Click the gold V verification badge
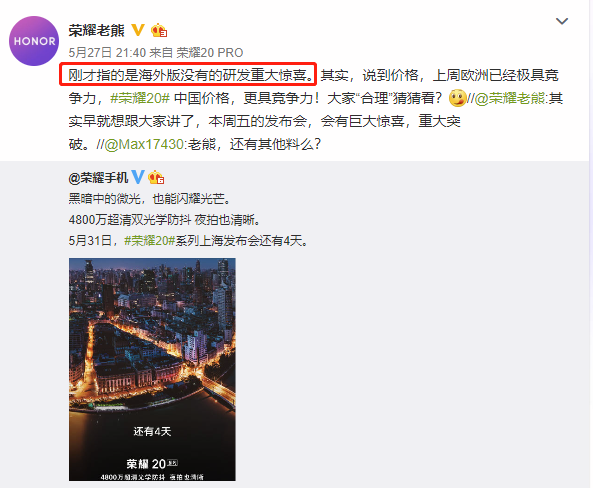The width and height of the screenshot is (593, 488). coord(138,30)
